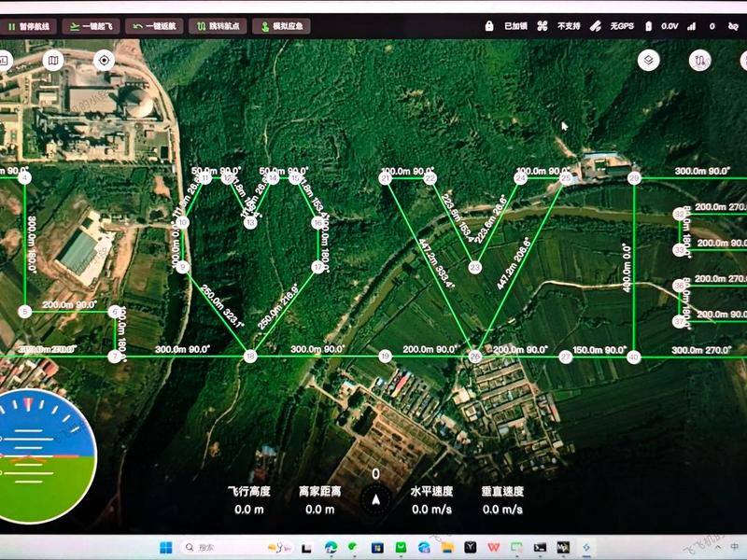Select waypoint 23 on the map
Screen dimensions: 747x560
[x=474, y=268]
